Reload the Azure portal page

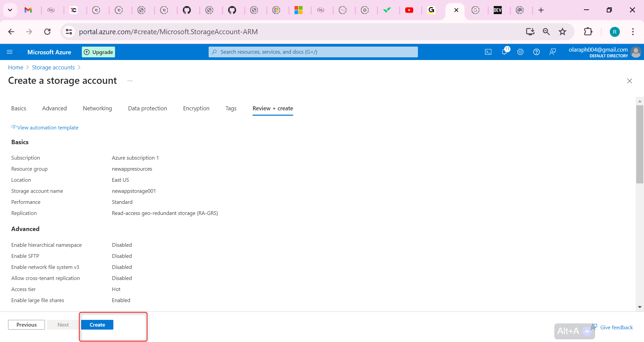click(47, 32)
